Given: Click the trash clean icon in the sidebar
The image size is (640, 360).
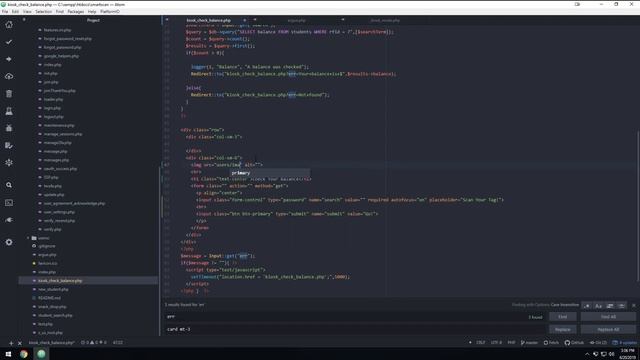Looking at the screenshot, I should tap(9, 94).
